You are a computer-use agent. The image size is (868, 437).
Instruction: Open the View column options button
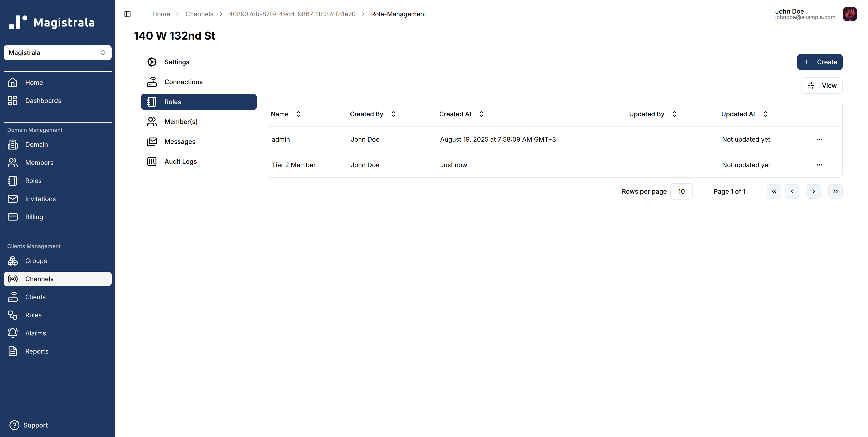tap(822, 86)
